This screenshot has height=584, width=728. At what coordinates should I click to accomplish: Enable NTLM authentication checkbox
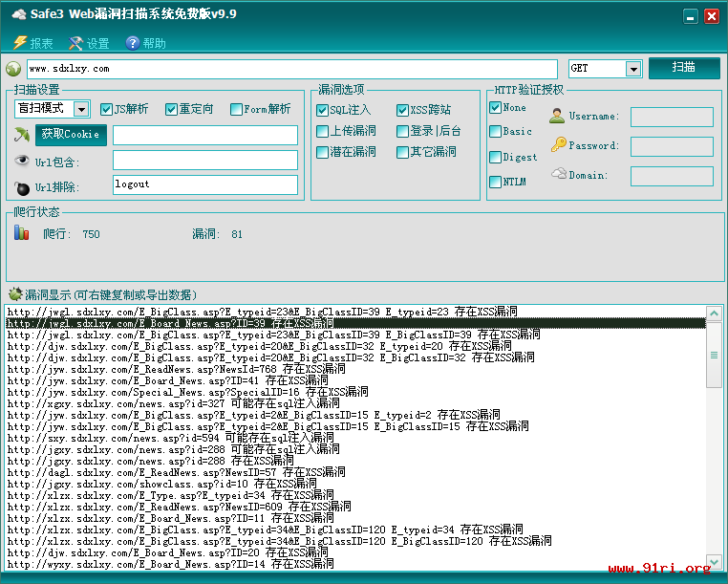click(x=496, y=182)
